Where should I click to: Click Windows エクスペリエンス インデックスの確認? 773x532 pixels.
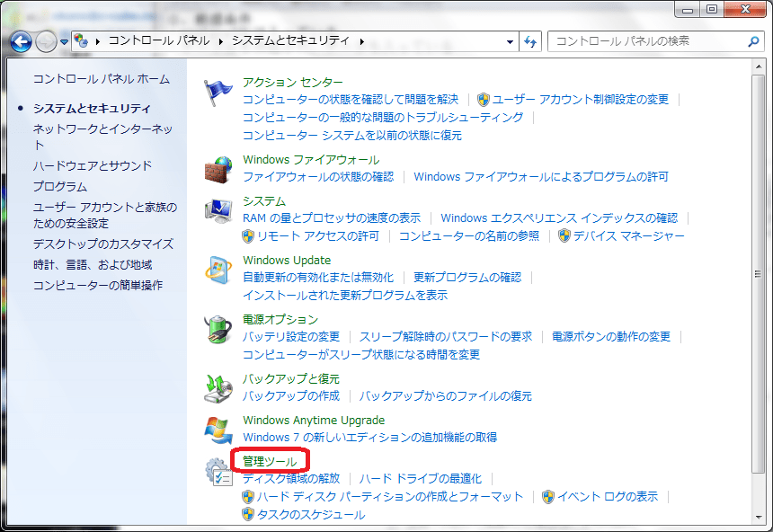pos(560,218)
